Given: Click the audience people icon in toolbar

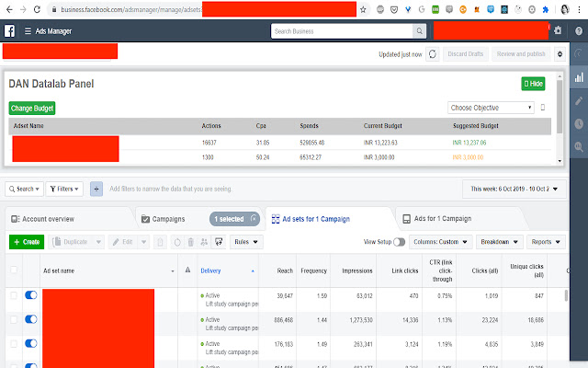Looking at the screenshot, I should pos(204,242).
